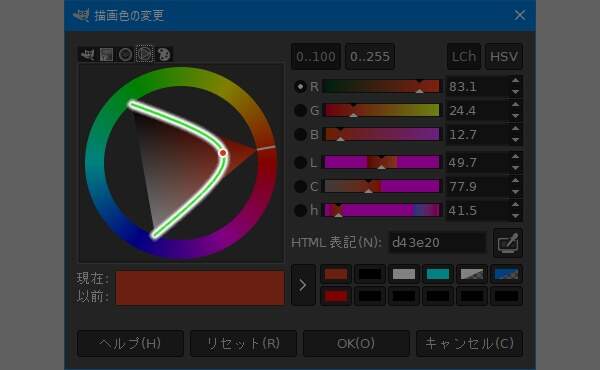Increase the R value 83.1 with up arrow
Image resolution: width=600 pixels, height=370 pixels.
[515, 81]
